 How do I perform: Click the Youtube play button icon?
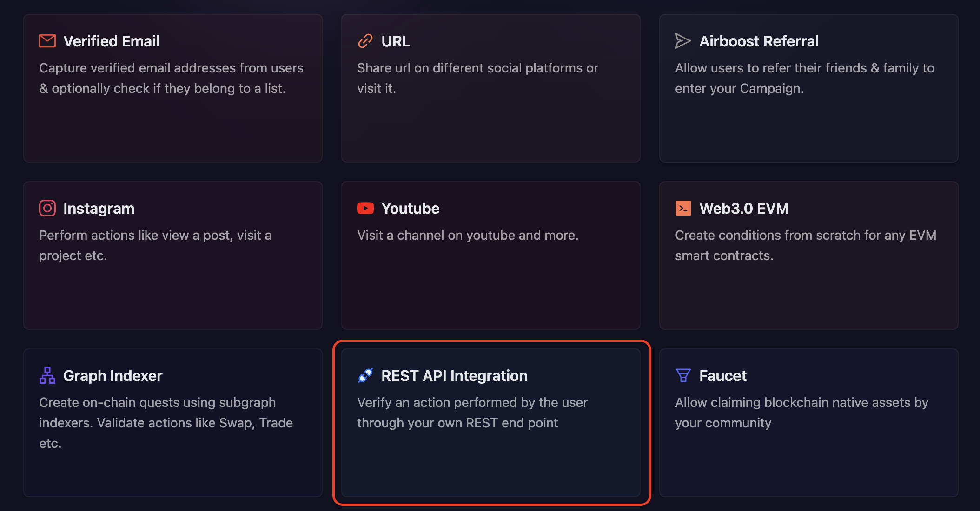click(365, 208)
